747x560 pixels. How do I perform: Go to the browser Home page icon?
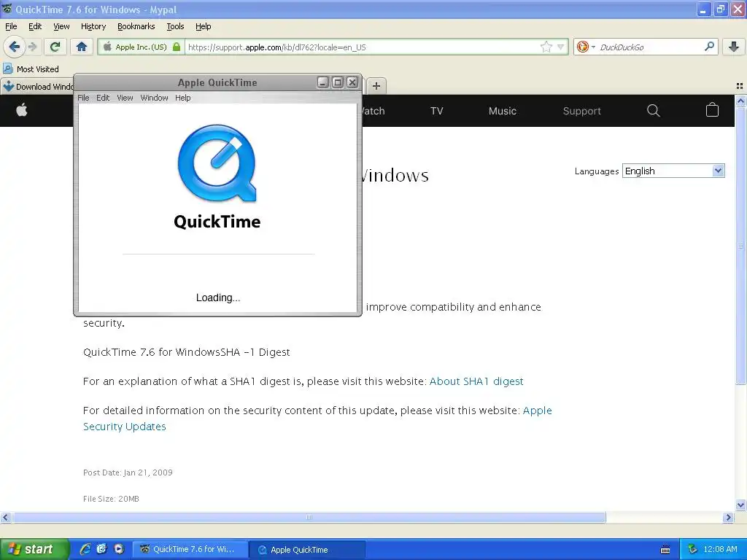click(82, 47)
